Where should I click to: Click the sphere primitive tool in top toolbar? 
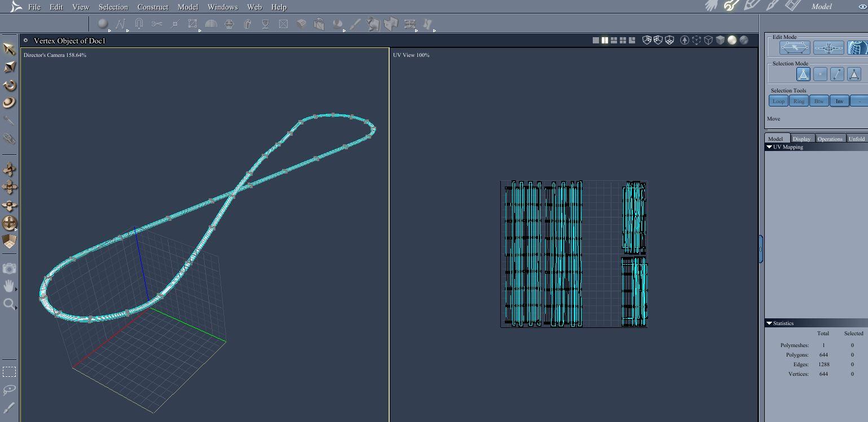103,24
